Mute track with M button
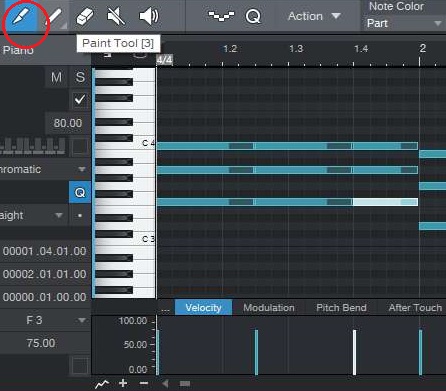This screenshot has width=446, height=391. pyautogui.click(x=56, y=77)
